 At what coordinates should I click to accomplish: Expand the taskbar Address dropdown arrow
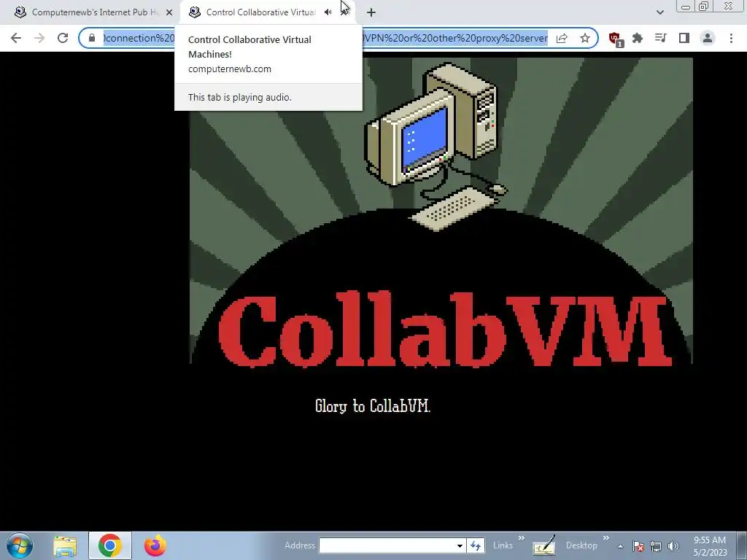[460, 545]
